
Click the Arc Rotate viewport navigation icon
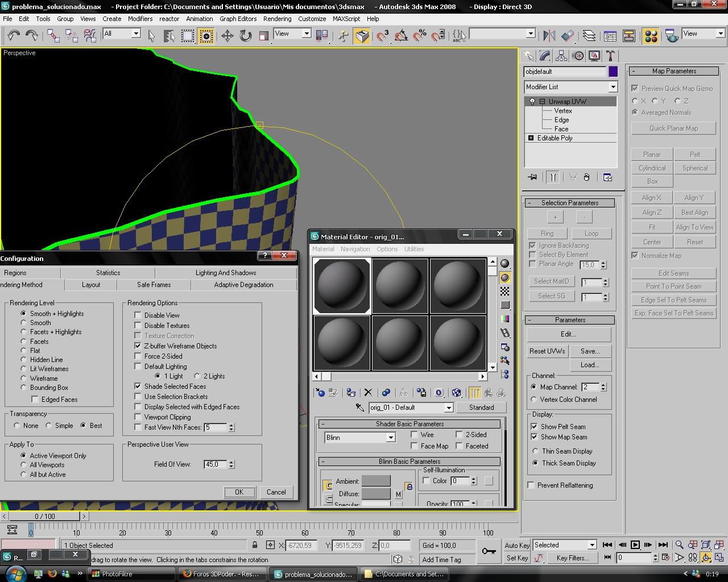706,558
